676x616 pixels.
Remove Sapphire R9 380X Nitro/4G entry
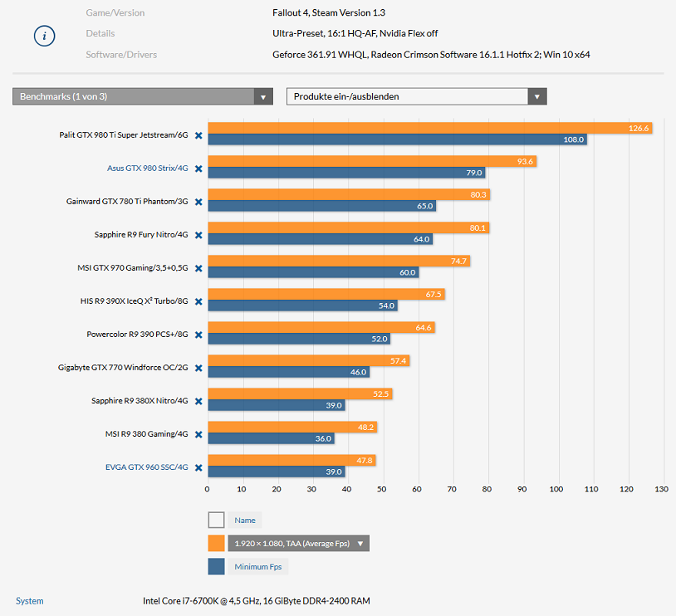198,401
